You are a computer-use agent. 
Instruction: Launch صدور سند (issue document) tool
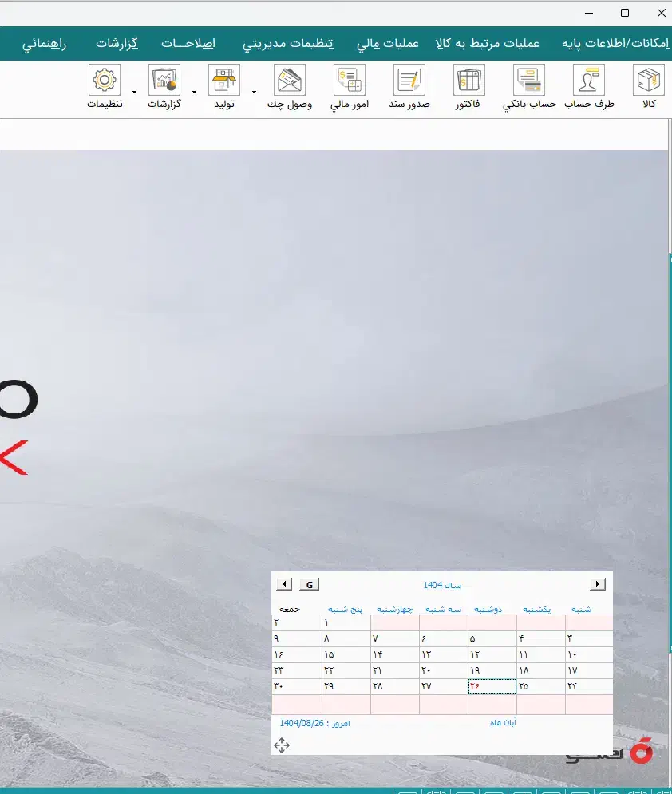click(x=409, y=81)
